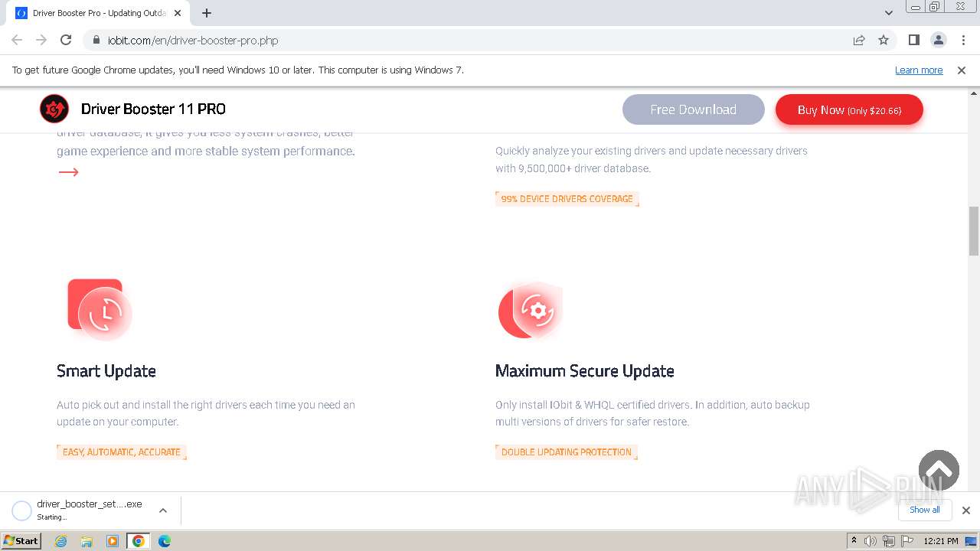Expand the download item options chevron
Screen dimensions: 980x551
(163, 510)
